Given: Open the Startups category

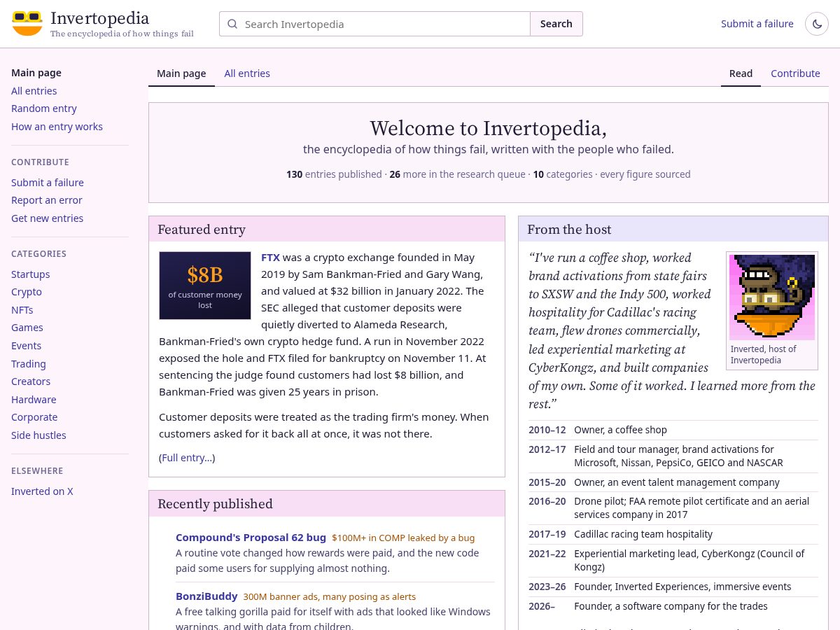Looking at the screenshot, I should click(31, 274).
